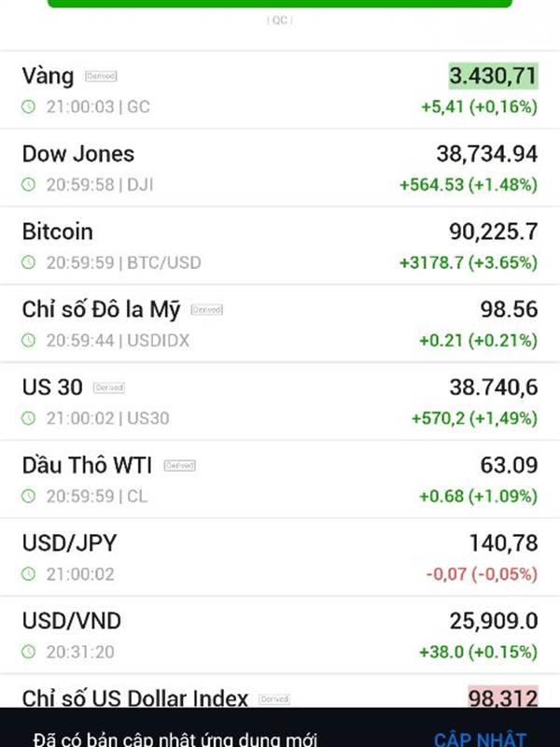Image resolution: width=560 pixels, height=747 pixels.
Task: Click the clock icon under US 30
Action: click(29, 418)
